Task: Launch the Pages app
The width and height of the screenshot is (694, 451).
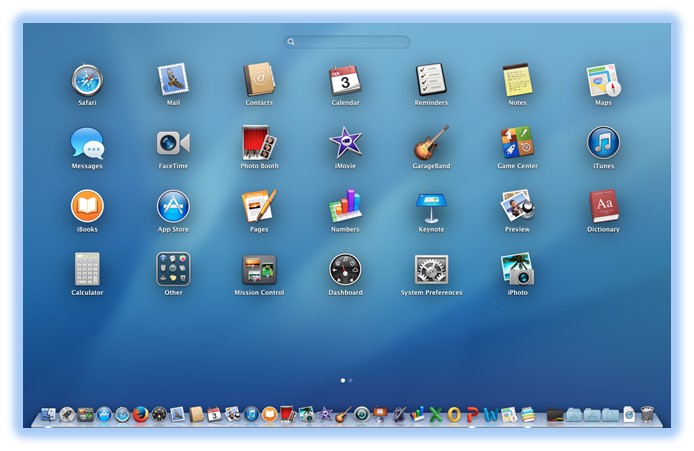Action: tap(259, 206)
